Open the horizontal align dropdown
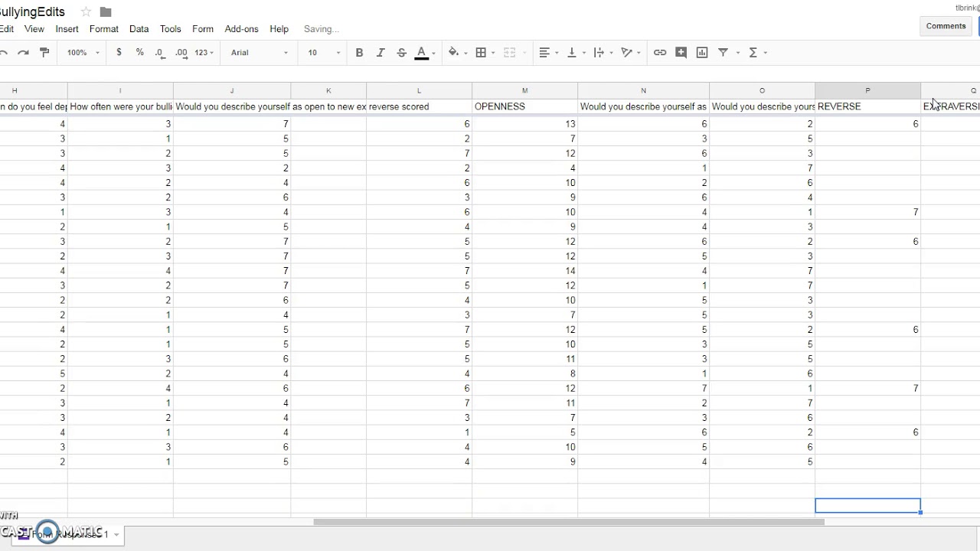Image resolution: width=980 pixels, height=551 pixels. [549, 53]
